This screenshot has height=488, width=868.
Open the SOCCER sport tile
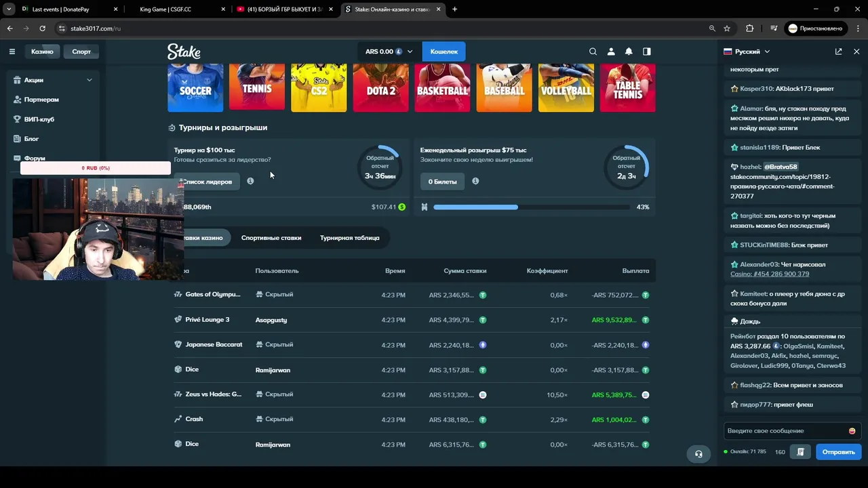[x=195, y=87]
